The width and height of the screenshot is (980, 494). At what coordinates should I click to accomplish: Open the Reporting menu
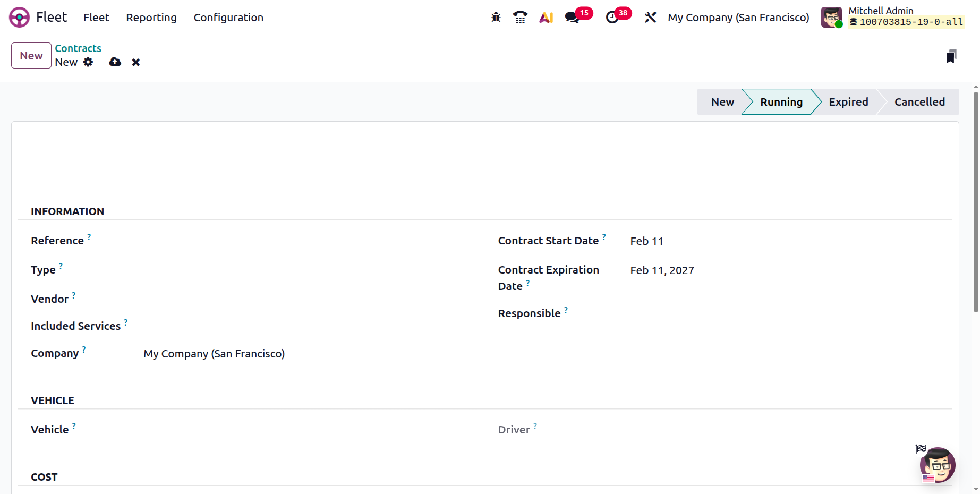151,18
